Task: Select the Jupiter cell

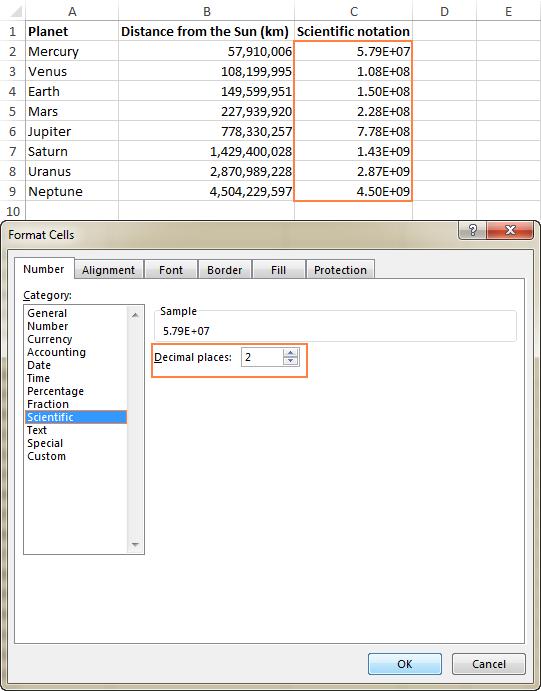Action: tap(72, 131)
